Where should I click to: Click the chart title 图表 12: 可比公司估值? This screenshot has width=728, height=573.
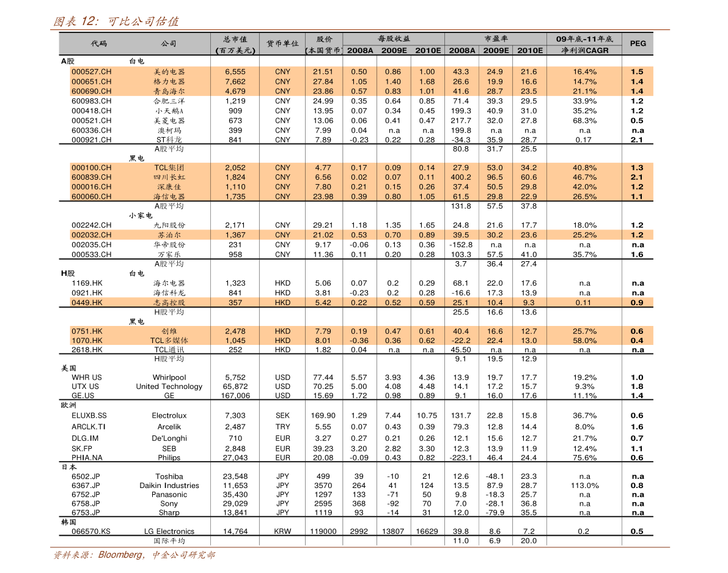click(116, 21)
